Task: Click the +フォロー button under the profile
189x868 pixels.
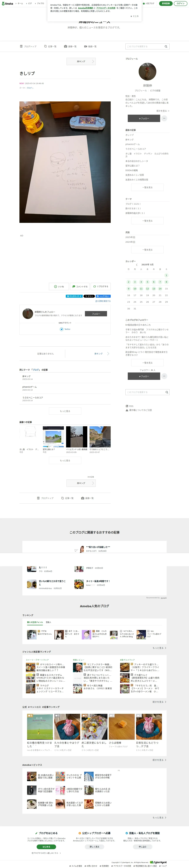Action: [x=144, y=118]
